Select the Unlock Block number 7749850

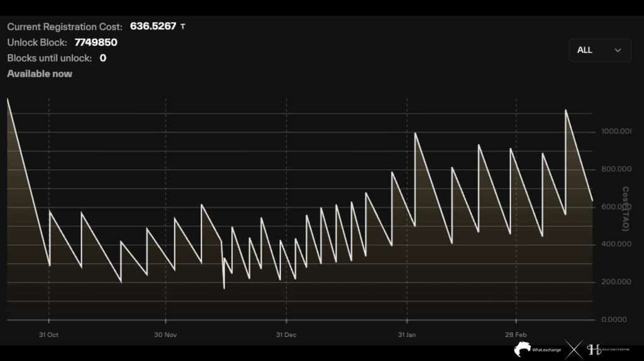pos(96,42)
